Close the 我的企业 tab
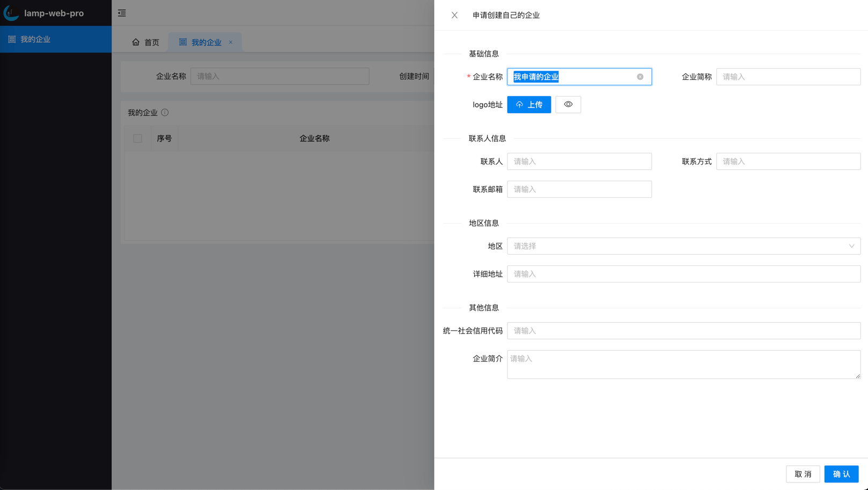The height and width of the screenshot is (490, 868). pyautogui.click(x=231, y=42)
